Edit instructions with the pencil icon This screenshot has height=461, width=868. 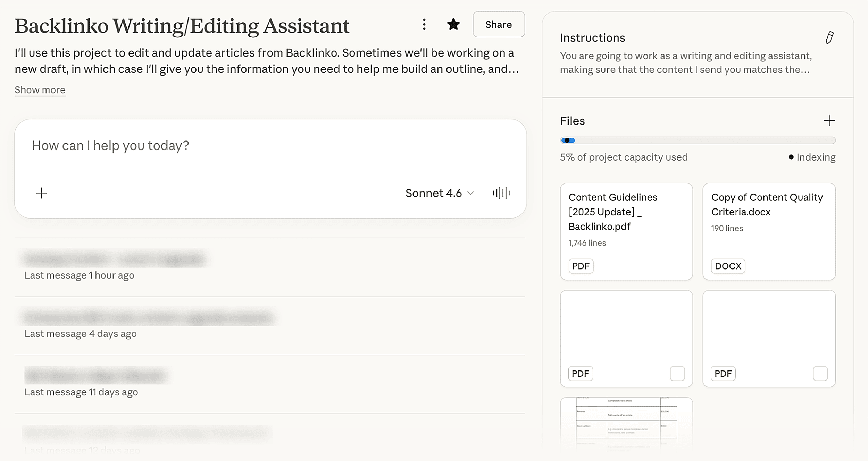[x=829, y=37]
